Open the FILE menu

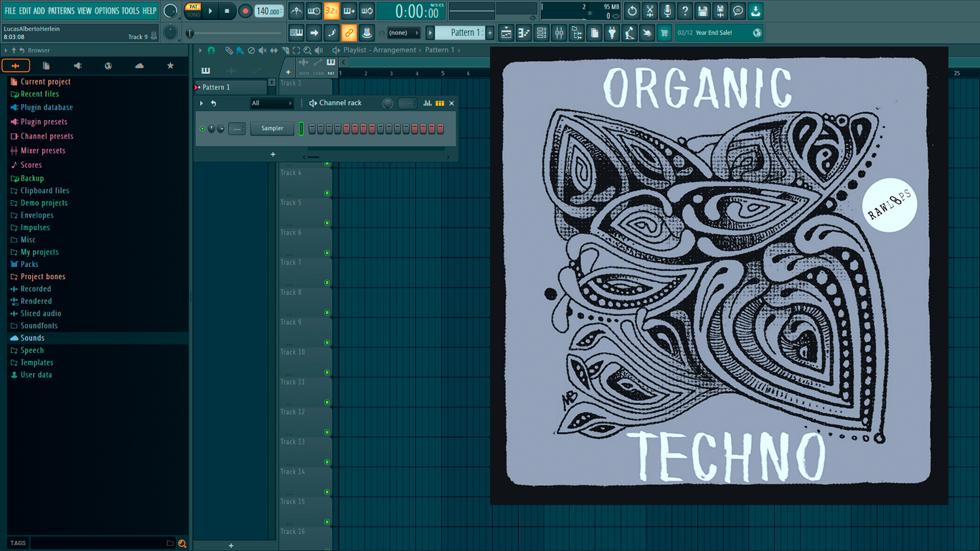pos(11,11)
